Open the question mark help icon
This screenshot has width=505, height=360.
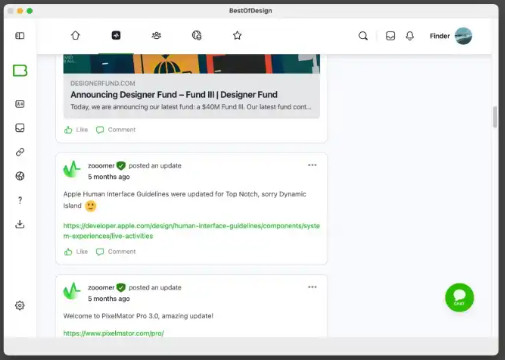20,200
